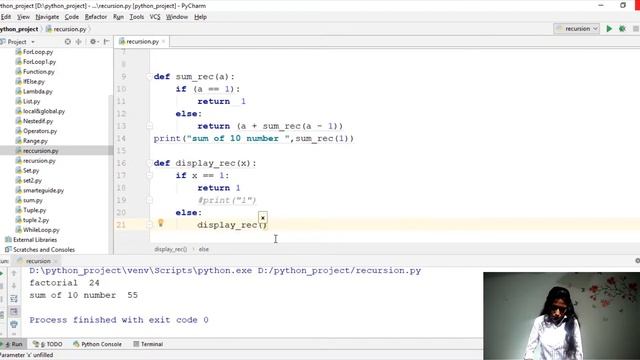
Task: Toggle the Run tool window button
Action: pos(12,344)
